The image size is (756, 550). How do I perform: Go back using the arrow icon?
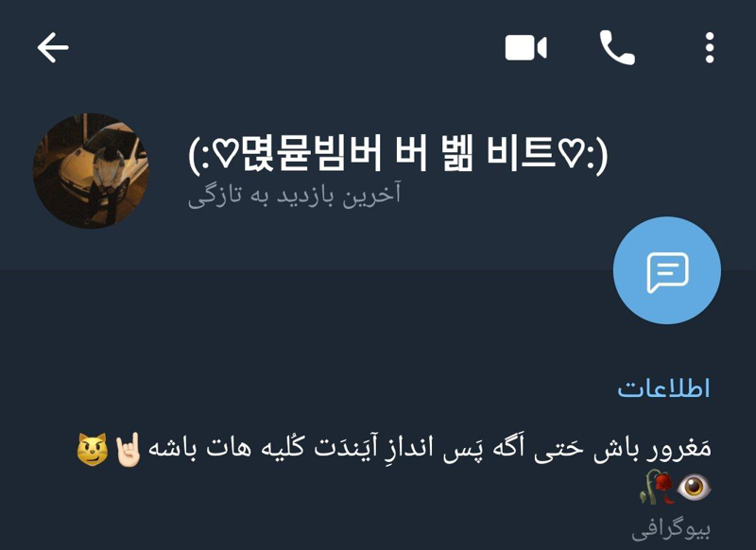53,47
